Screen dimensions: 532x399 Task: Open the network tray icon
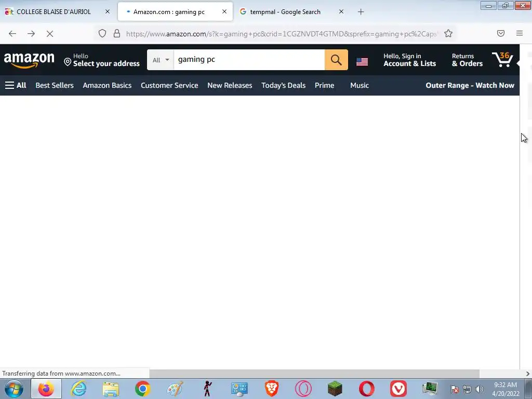coord(467,389)
